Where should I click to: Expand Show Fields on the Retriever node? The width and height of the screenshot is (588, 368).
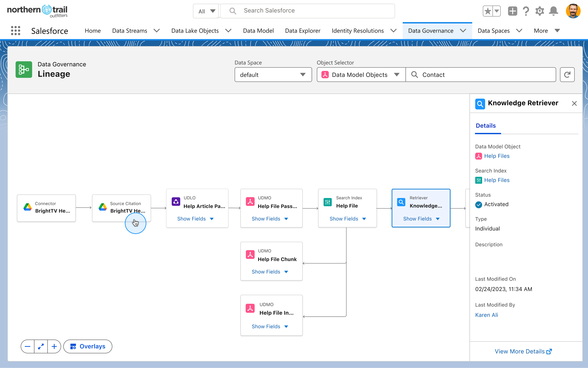pyautogui.click(x=421, y=219)
